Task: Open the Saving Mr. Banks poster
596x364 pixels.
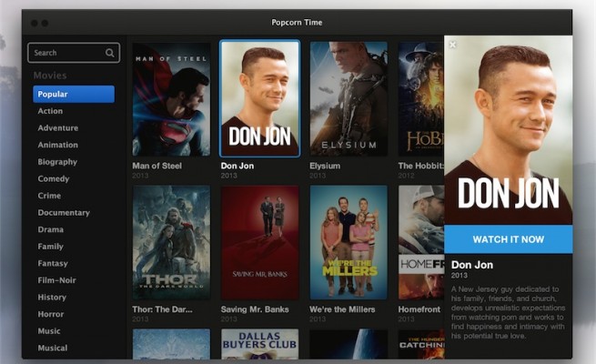Action: [x=259, y=242]
